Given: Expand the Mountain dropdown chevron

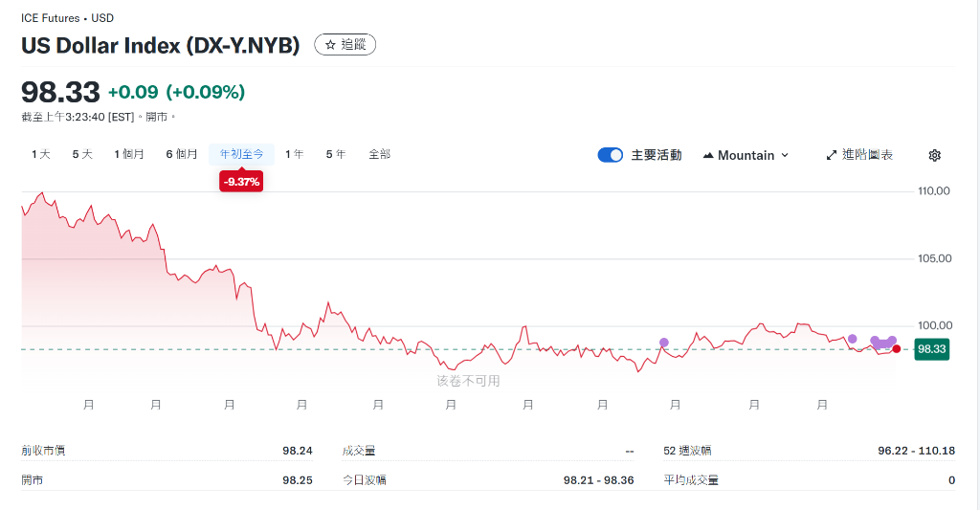Looking at the screenshot, I should pos(785,155).
